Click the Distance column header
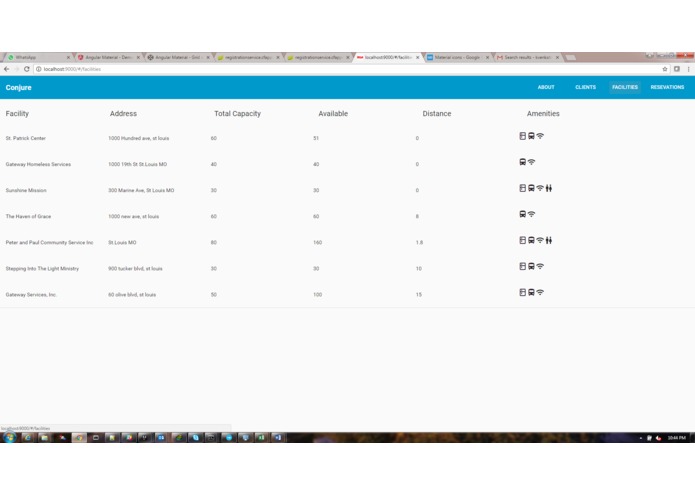Image resolution: width=695 pixels, height=494 pixels. click(x=437, y=114)
